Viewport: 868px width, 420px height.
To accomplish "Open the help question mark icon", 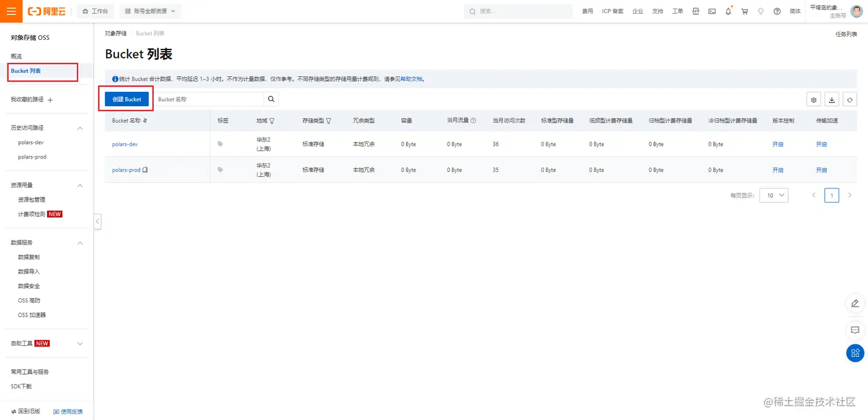I will 777,11.
